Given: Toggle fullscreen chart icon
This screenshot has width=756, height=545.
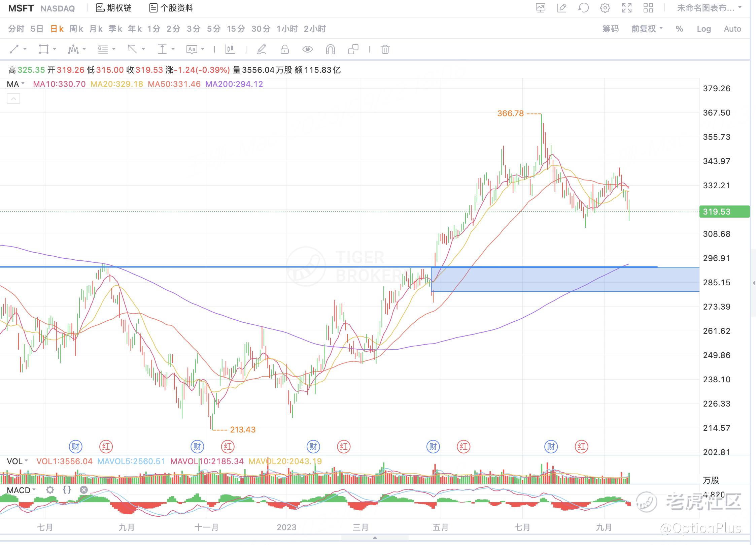Looking at the screenshot, I should (626, 8).
